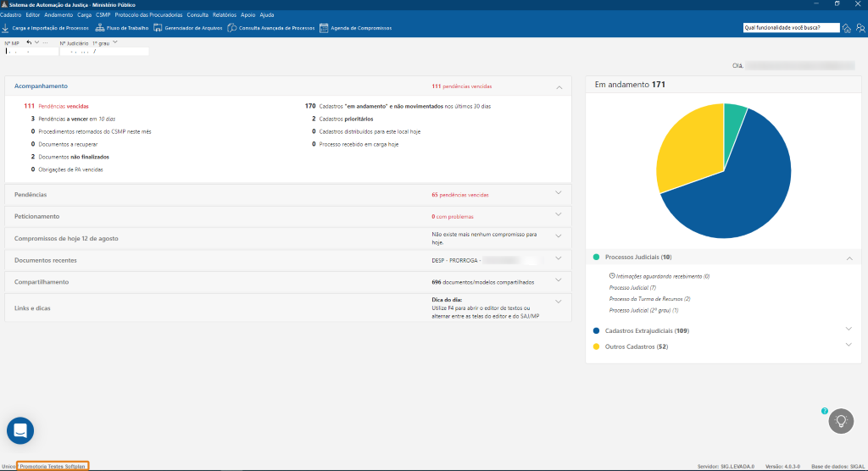Expand the Cadastros Extrajudiciais group
Image resolution: width=868 pixels, height=471 pixels.
tap(849, 330)
